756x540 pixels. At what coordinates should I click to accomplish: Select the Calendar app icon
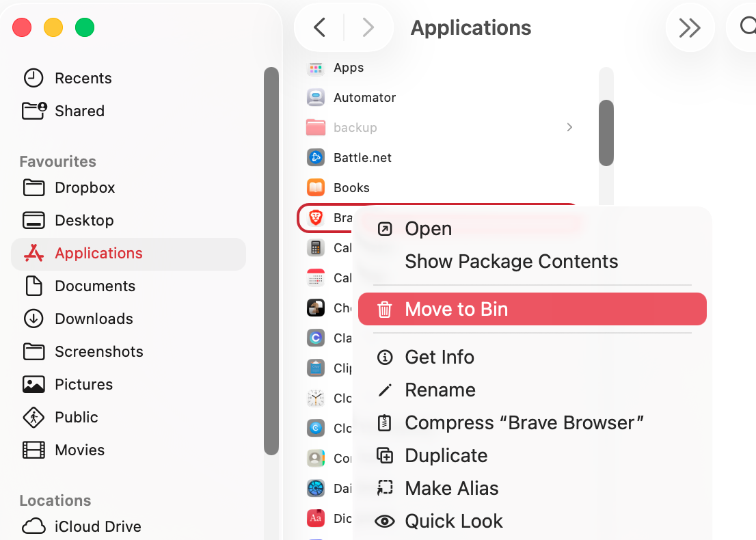316,278
